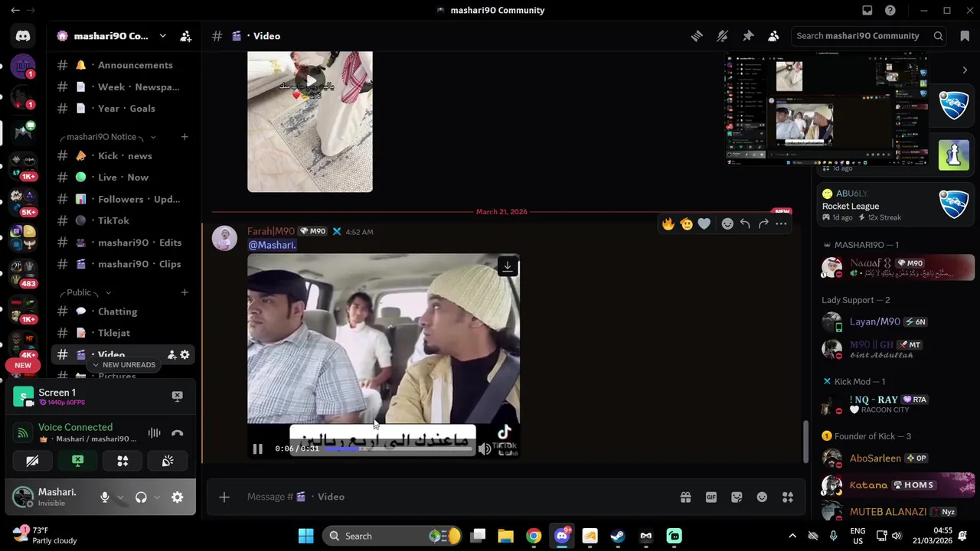
Task: Mute the microphone
Action: tap(105, 497)
